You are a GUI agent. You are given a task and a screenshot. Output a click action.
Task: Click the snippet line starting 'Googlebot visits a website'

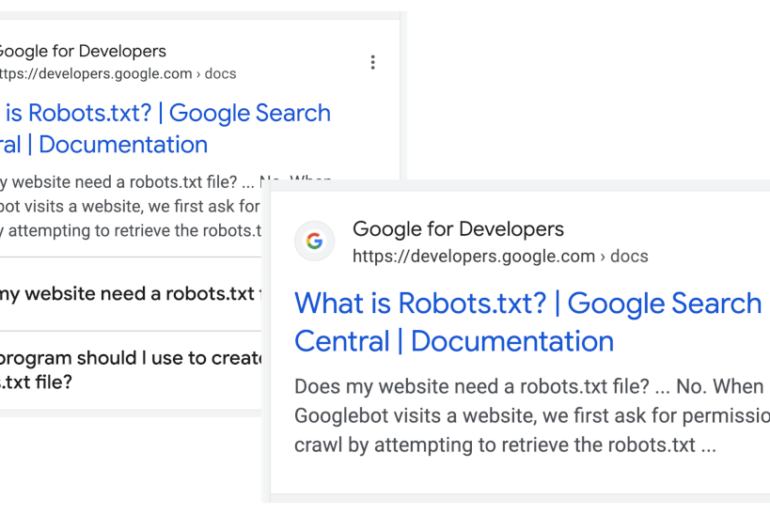(x=532, y=416)
